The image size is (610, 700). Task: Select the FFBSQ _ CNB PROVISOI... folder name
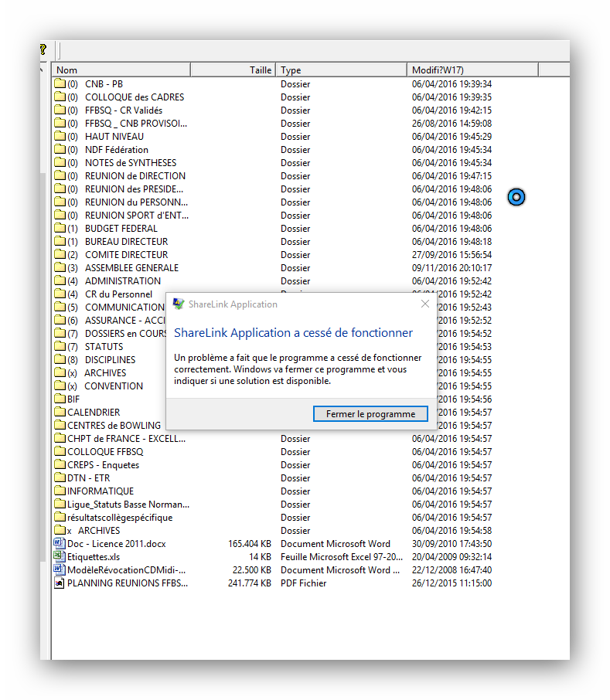136,123
